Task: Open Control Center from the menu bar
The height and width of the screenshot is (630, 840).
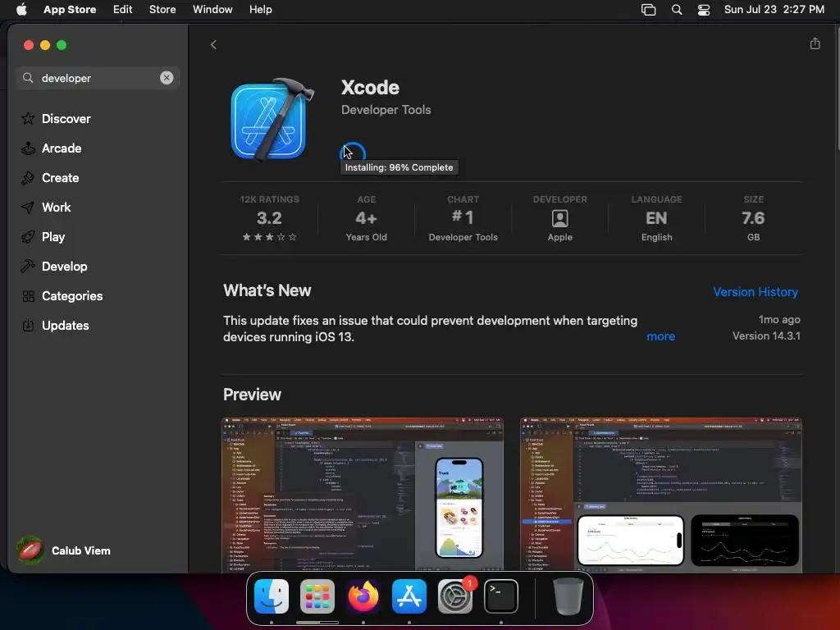Action: [703, 10]
